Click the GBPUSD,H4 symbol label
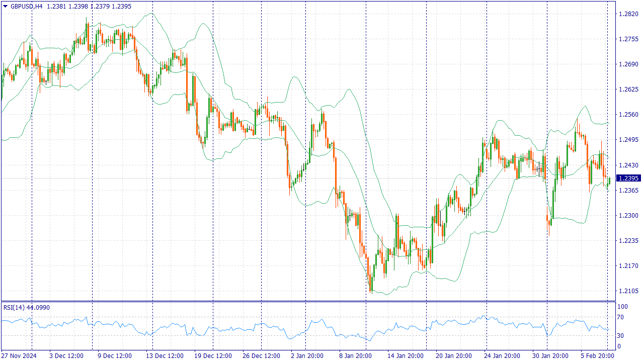The width and height of the screenshot is (644, 362). point(27,7)
